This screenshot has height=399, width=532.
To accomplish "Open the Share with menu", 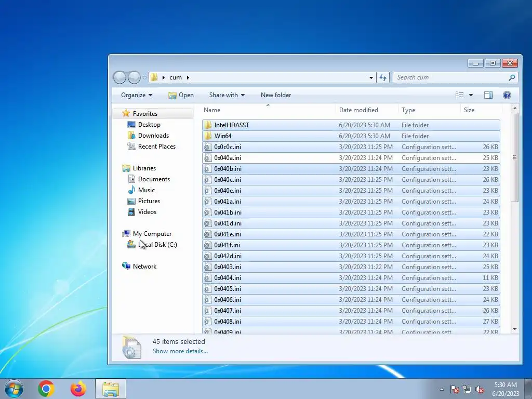I will coord(227,95).
